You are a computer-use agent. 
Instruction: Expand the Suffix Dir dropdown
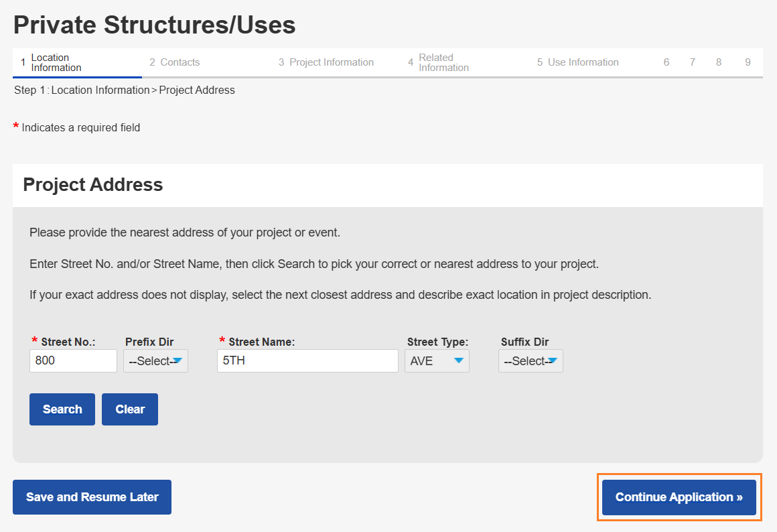pos(531,360)
